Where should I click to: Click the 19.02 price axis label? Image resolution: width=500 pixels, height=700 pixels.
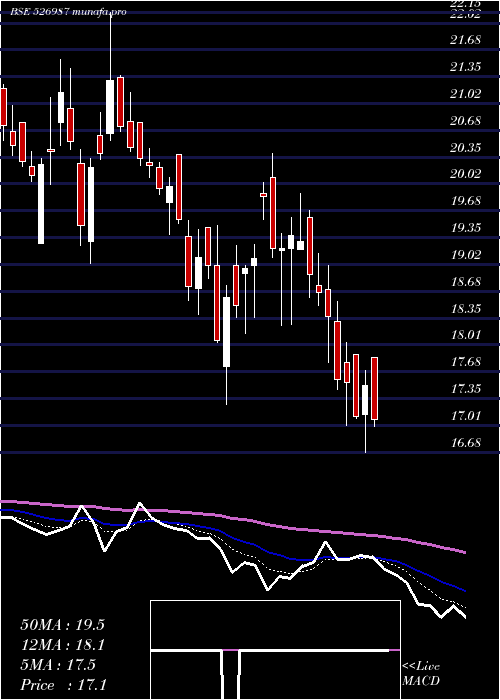[466, 255]
